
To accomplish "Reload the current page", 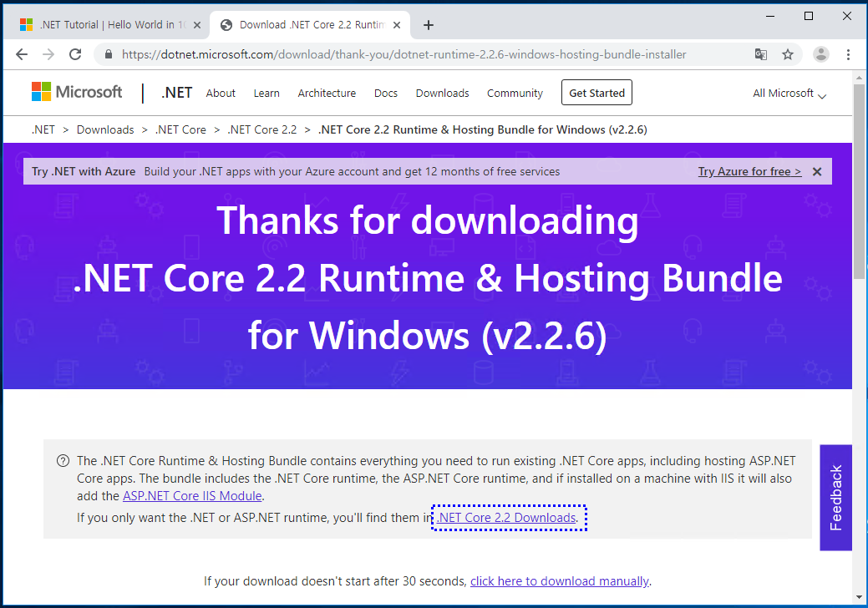I will coord(75,54).
